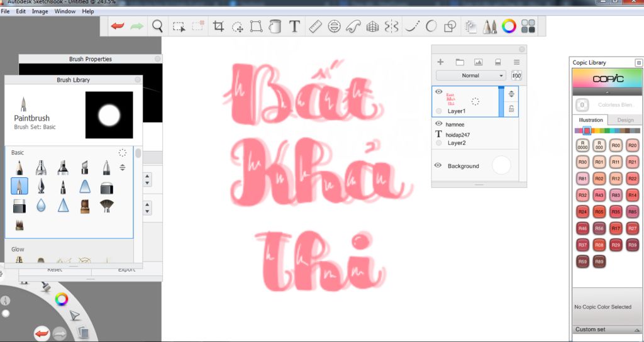Add an image layer
The image size is (644, 342).
click(x=478, y=62)
